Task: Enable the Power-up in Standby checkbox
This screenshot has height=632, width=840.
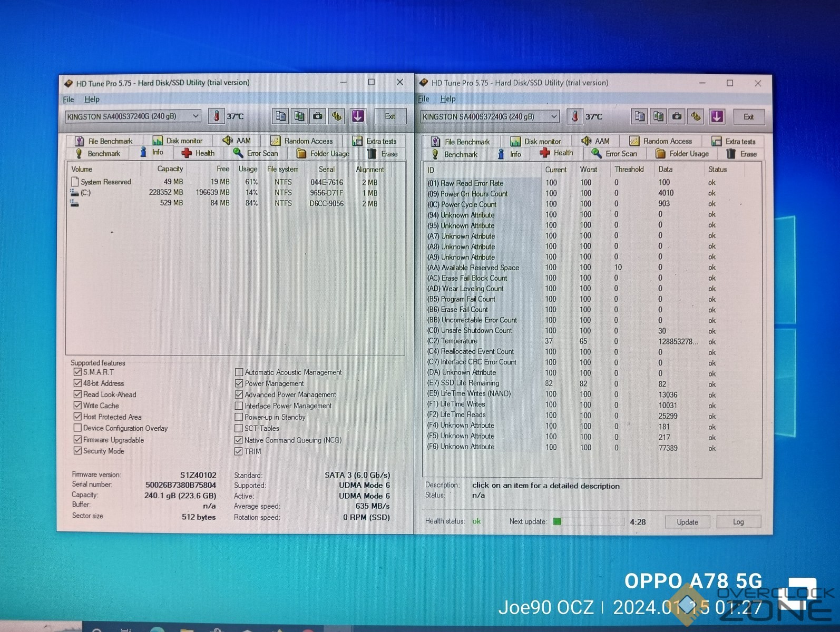Action: pyautogui.click(x=239, y=417)
